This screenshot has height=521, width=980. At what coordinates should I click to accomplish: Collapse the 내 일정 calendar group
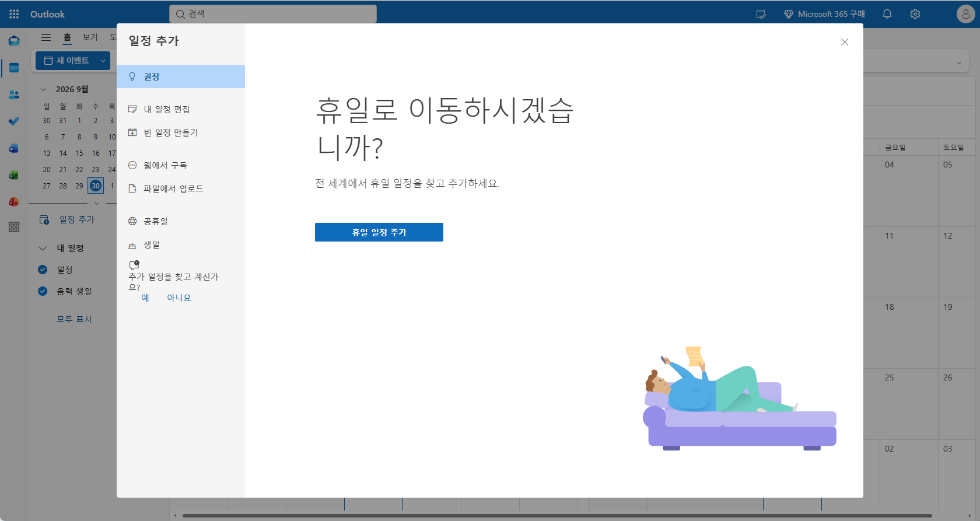pos(43,248)
